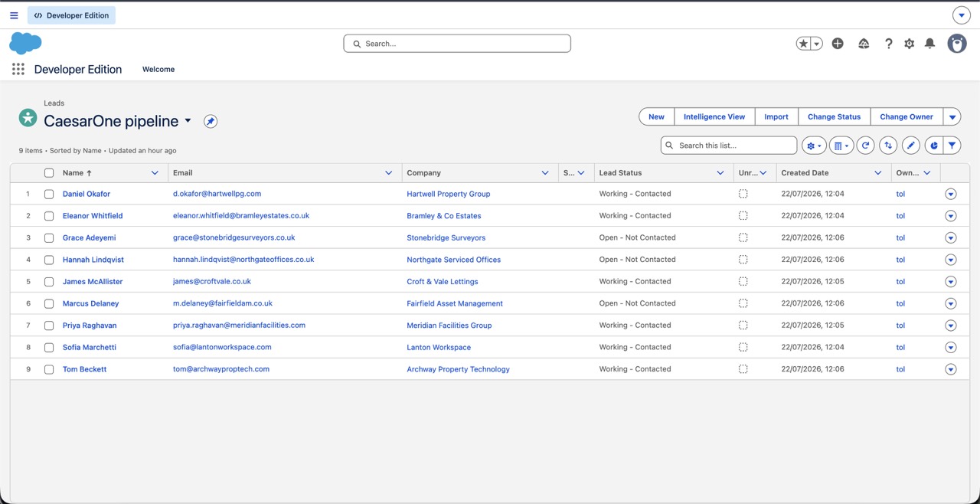Screen dimensions: 980x504
Task: Open the Email column menu chevron
Action: tap(388, 173)
